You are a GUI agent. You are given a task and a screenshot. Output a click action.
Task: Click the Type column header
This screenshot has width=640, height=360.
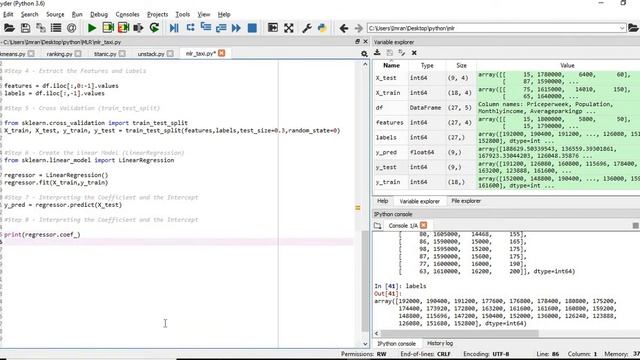click(427, 65)
